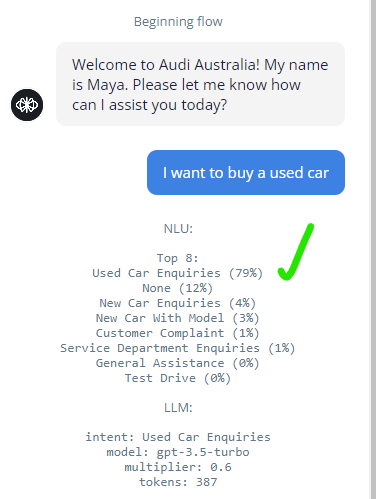Click 'intent: Used Car Enquiries' LLM line
The height and width of the screenshot is (499, 376).
pyautogui.click(x=178, y=437)
